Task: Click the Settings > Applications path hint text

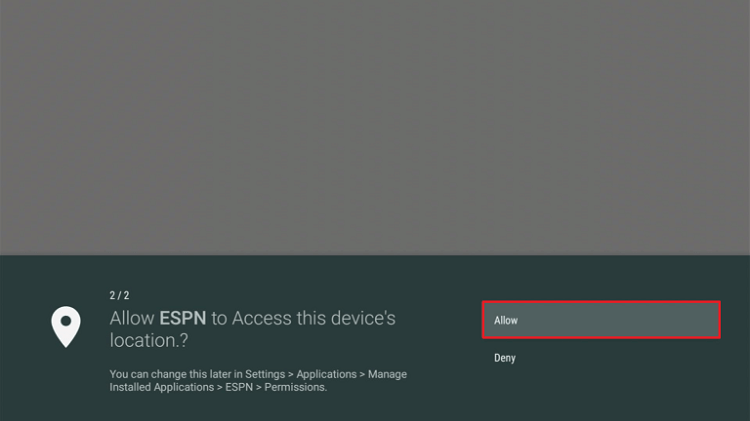Action: coord(258,380)
